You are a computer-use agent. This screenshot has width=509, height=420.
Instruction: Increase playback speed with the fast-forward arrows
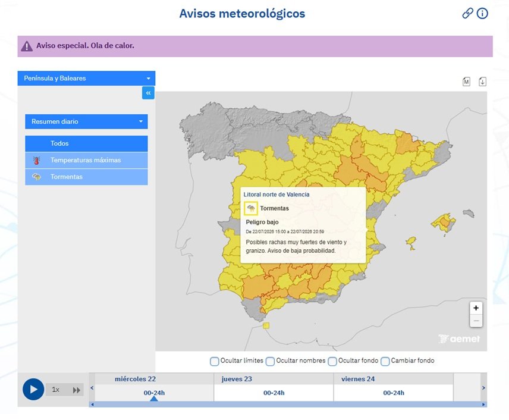[76, 390]
